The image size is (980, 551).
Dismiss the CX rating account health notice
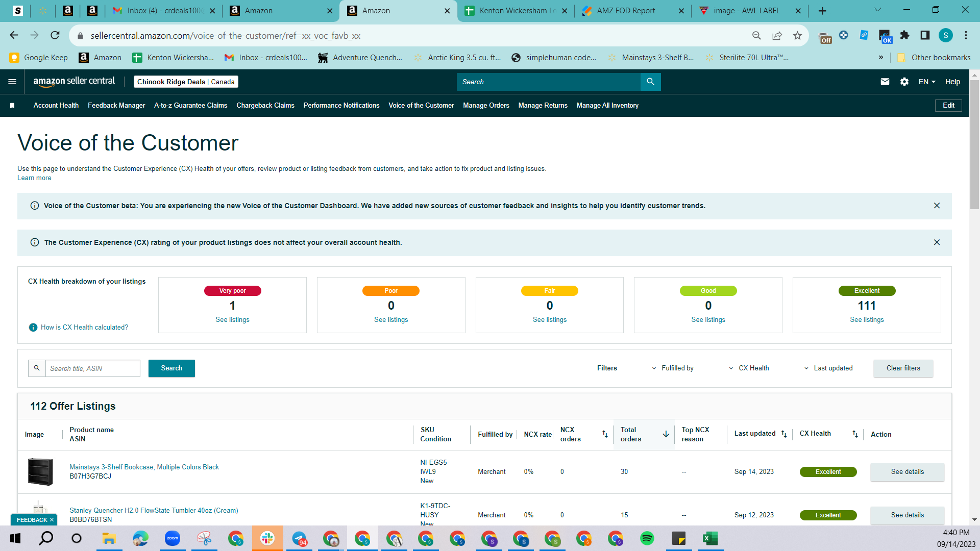937,242
